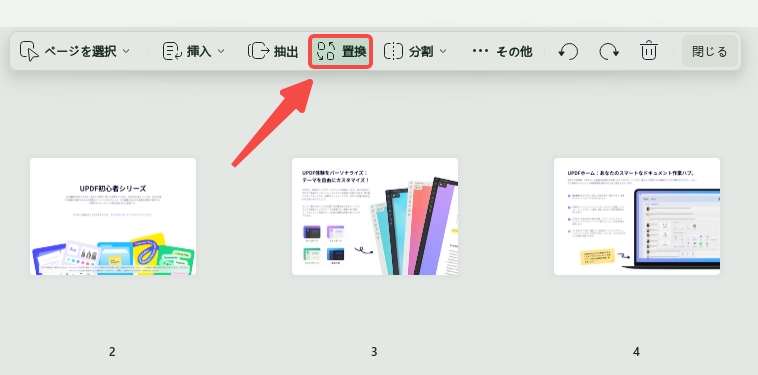Click the page select cursor icon

point(29,51)
